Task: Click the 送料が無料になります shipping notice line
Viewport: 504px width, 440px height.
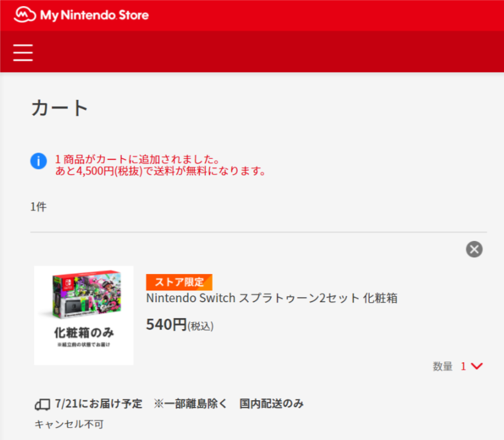Action: tap(161, 171)
